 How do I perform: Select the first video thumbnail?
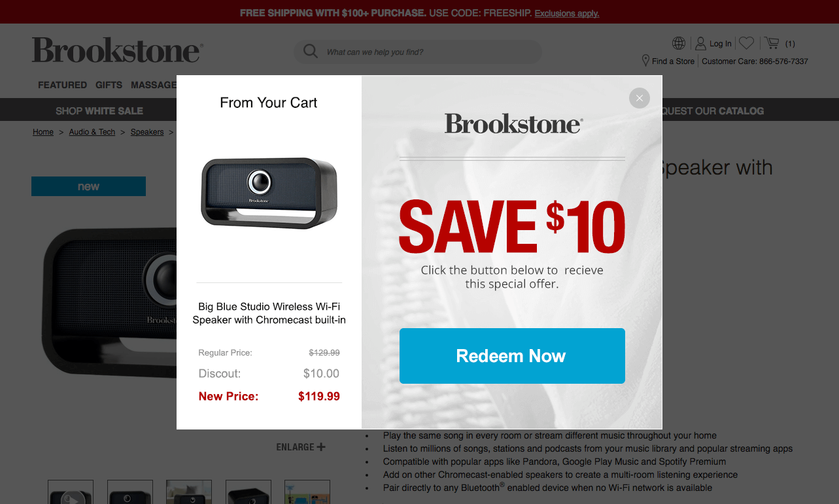point(71,492)
